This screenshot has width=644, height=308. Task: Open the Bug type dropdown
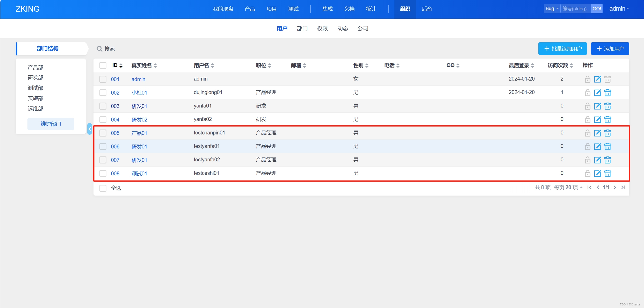[x=552, y=9]
